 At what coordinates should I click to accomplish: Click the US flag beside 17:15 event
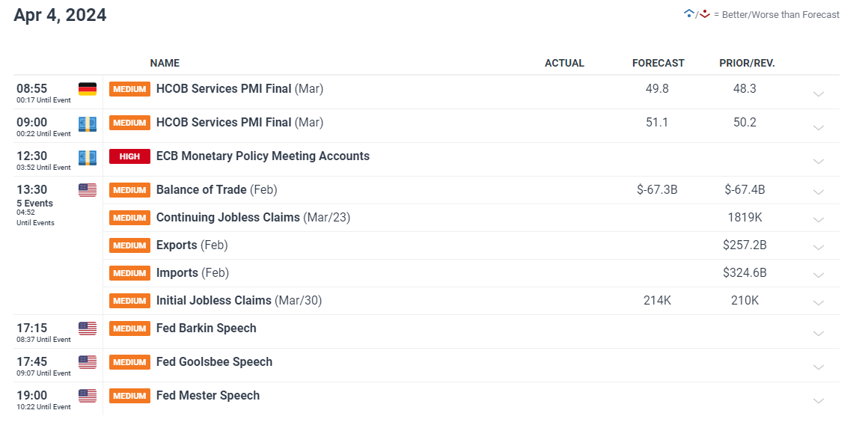click(x=88, y=328)
